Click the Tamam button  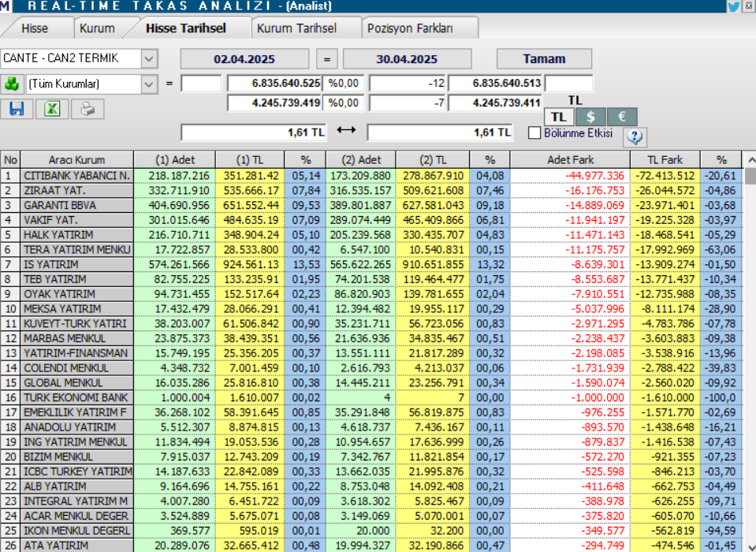point(545,59)
